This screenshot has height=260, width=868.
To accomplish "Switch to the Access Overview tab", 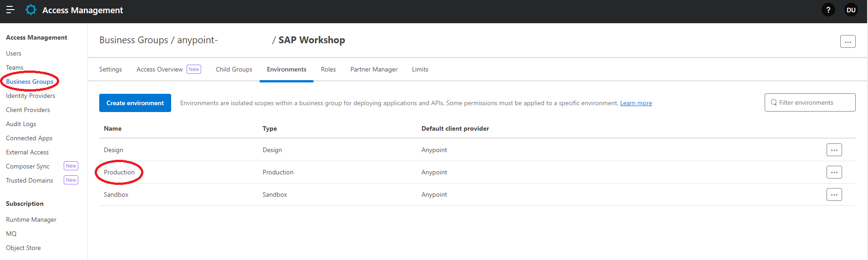I will pos(160,69).
